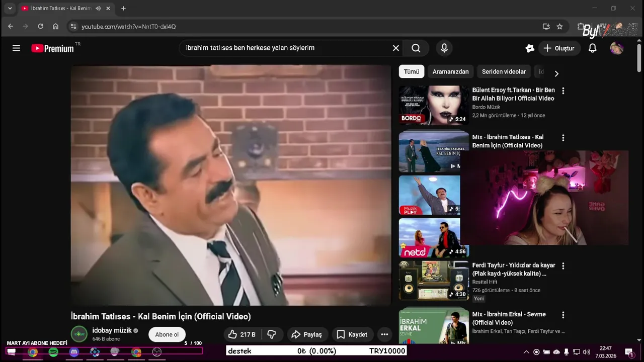
Task: Open the notifications bell
Action: (593, 48)
